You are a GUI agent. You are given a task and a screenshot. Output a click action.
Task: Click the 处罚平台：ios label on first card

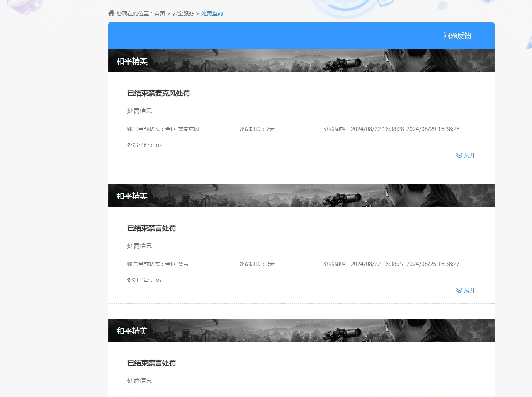(144, 145)
